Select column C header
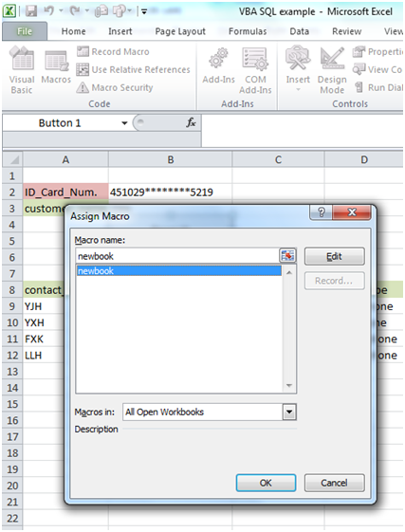The height and width of the screenshot is (532, 405). coord(278,159)
